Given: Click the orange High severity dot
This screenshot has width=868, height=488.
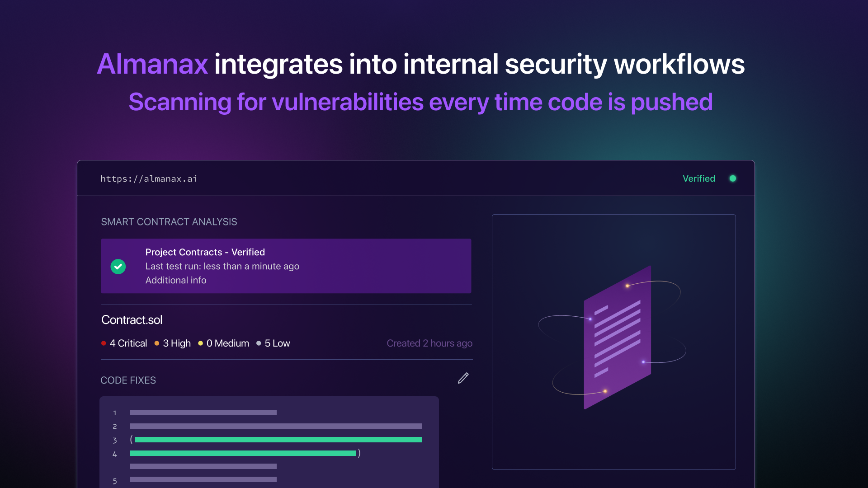Looking at the screenshot, I should (156, 343).
